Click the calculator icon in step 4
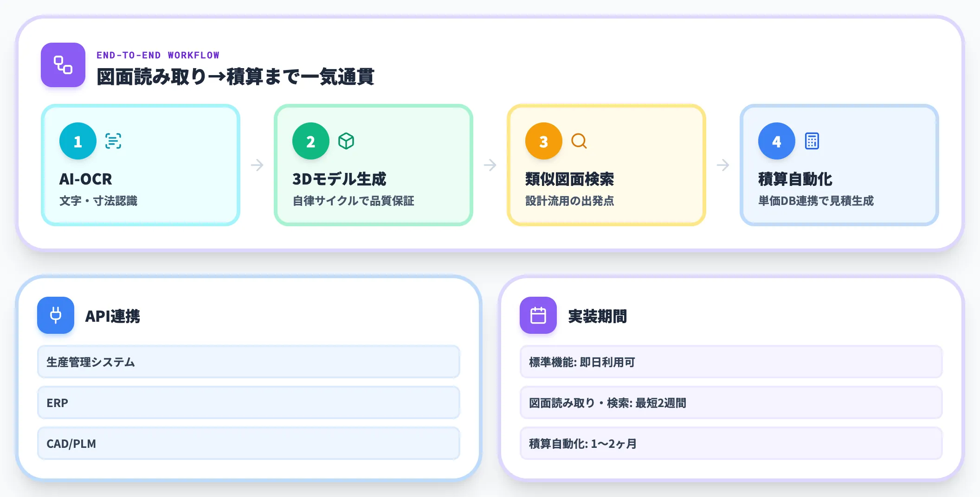980x497 pixels. (812, 141)
